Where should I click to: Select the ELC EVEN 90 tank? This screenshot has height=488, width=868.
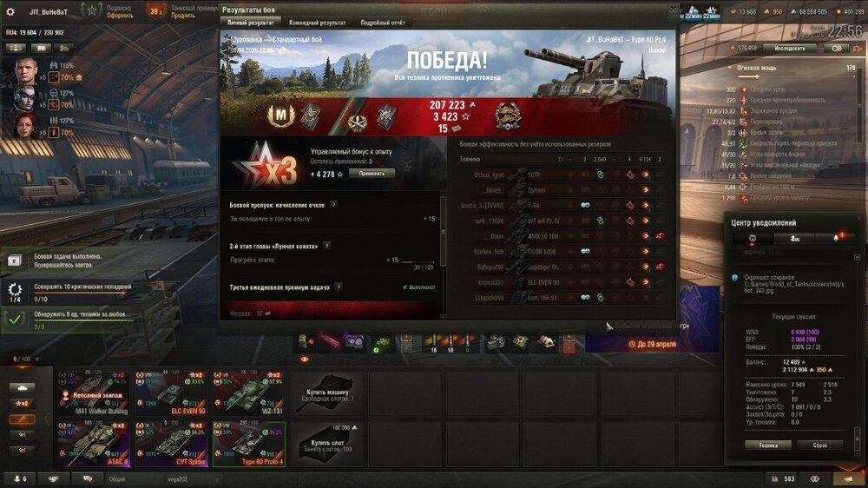pyautogui.click(x=170, y=393)
